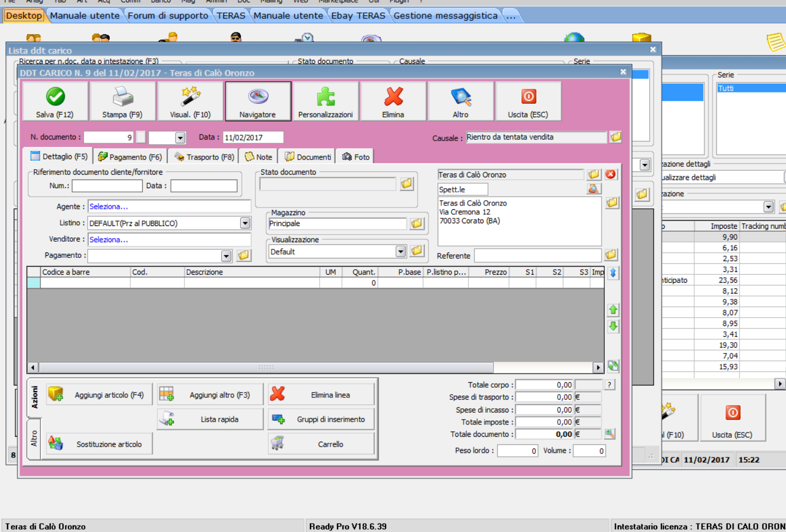Open Lista rapida

click(210, 419)
